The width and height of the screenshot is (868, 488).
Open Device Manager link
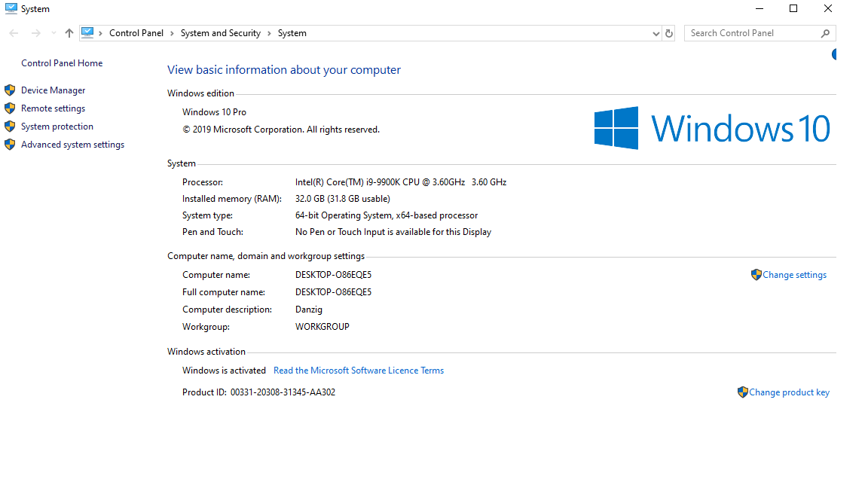pyautogui.click(x=53, y=90)
